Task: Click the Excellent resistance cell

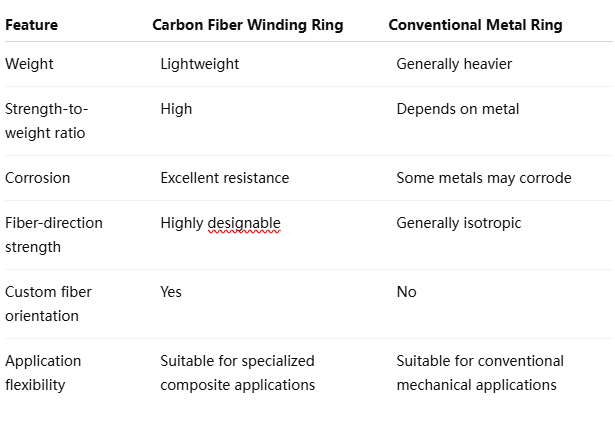Action: pyautogui.click(x=225, y=178)
